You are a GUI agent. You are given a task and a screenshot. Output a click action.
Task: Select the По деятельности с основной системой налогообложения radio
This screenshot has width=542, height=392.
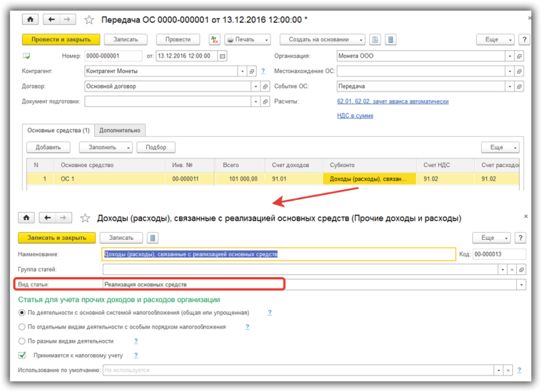point(22,313)
